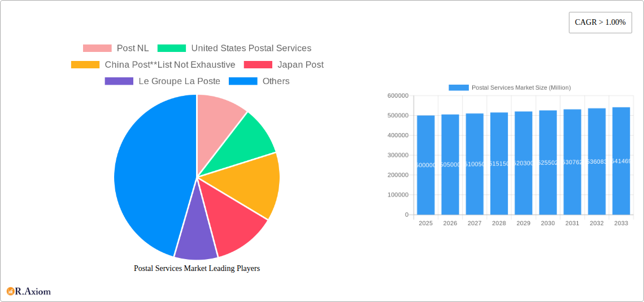Click the 100000 y-axis label
This screenshot has width=644, height=302.
point(398,195)
